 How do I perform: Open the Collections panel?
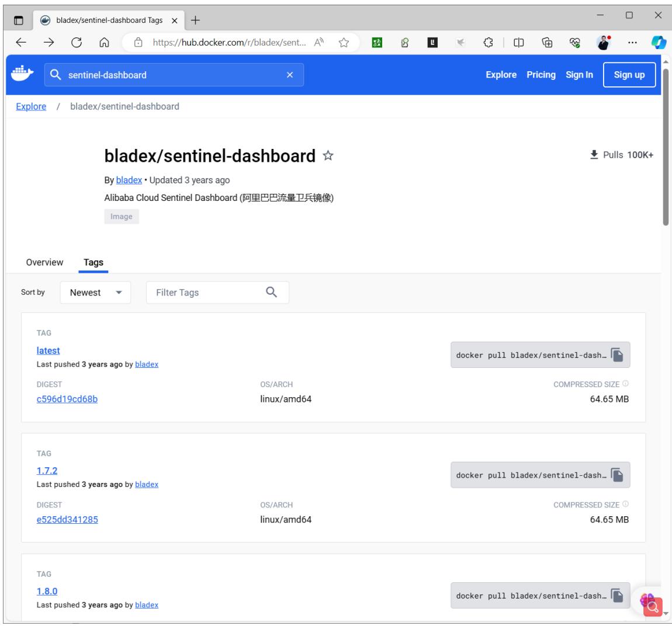point(547,43)
